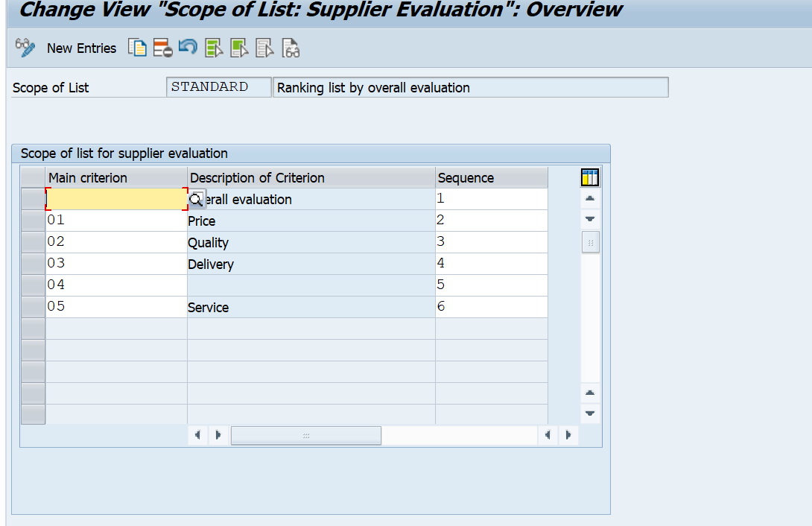812x526 pixels.
Task: Click Main criterion cell 02
Action: pos(116,242)
